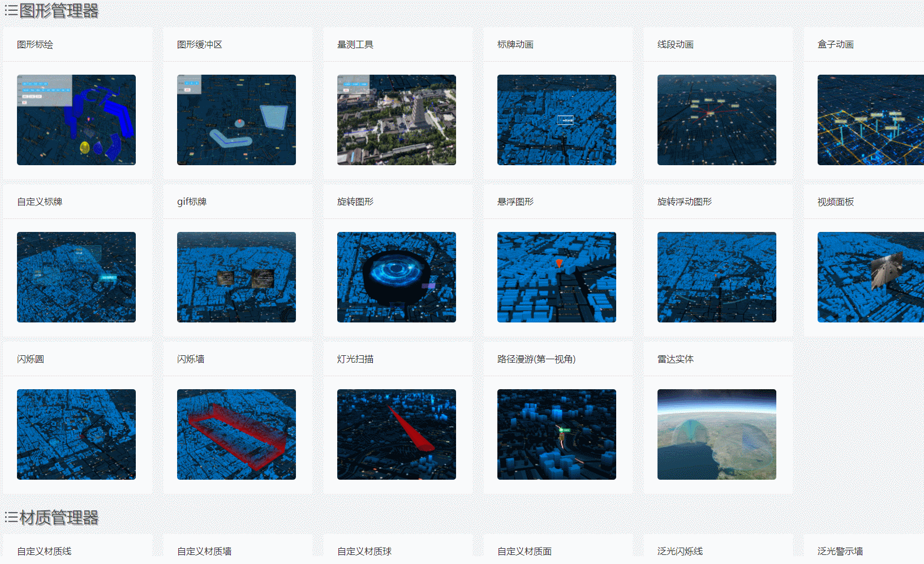Open the 线段动画 example thumbnail
This screenshot has width=924, height=564.
click(717, 120)
